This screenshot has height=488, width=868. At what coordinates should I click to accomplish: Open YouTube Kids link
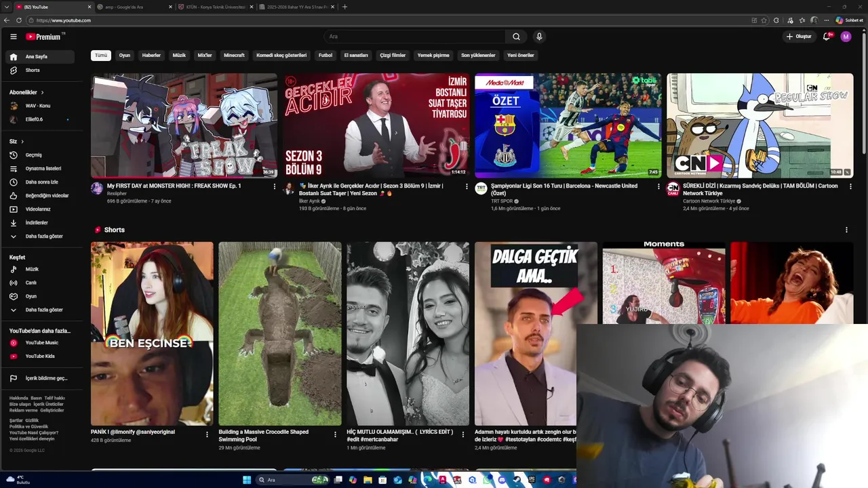pyautogui.click(x=41, y=357)
